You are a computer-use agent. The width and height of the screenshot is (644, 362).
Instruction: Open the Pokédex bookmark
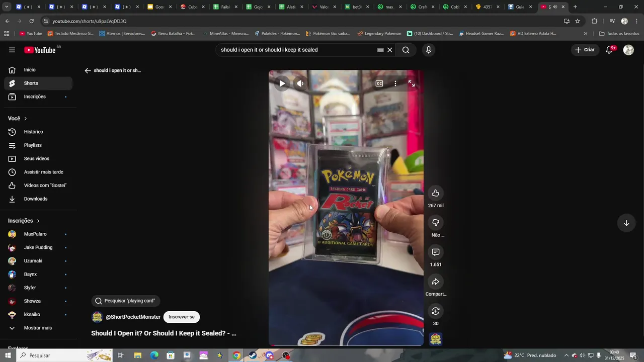pyautogui.click(x=277, y=34)
